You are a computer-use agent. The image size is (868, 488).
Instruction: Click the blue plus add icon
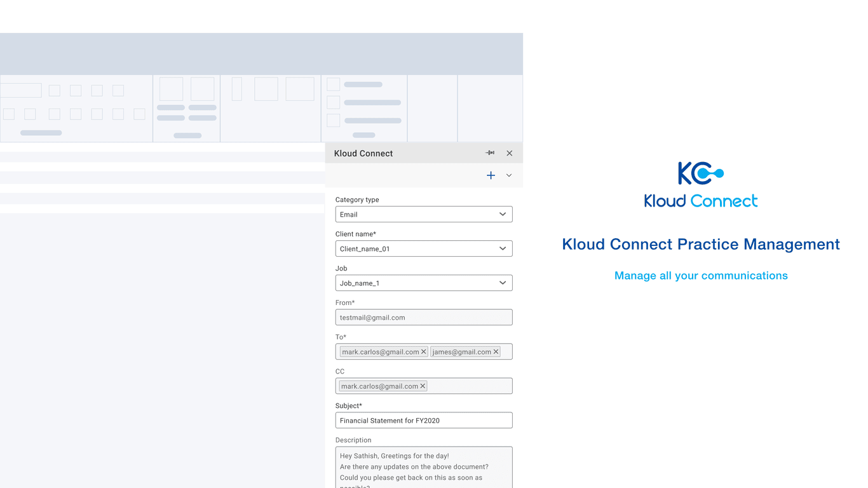coord(491,175)
